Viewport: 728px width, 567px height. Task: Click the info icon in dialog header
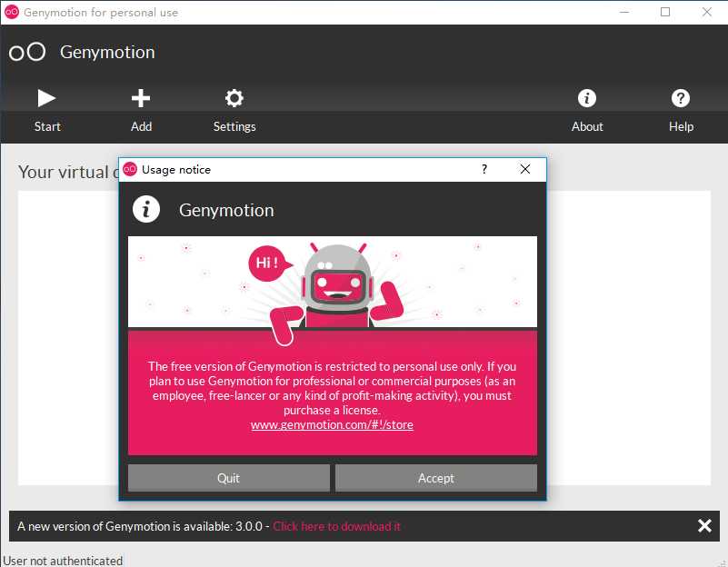(146, 209)
